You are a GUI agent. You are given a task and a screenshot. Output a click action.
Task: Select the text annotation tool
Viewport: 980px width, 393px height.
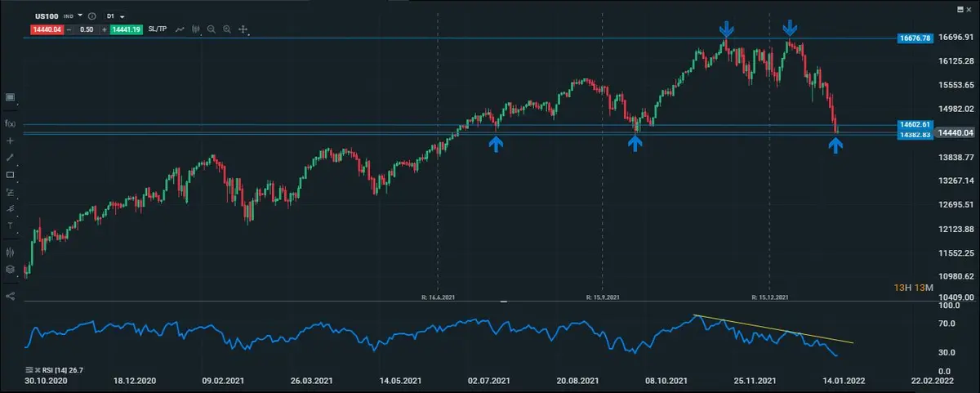pos(11,226)
